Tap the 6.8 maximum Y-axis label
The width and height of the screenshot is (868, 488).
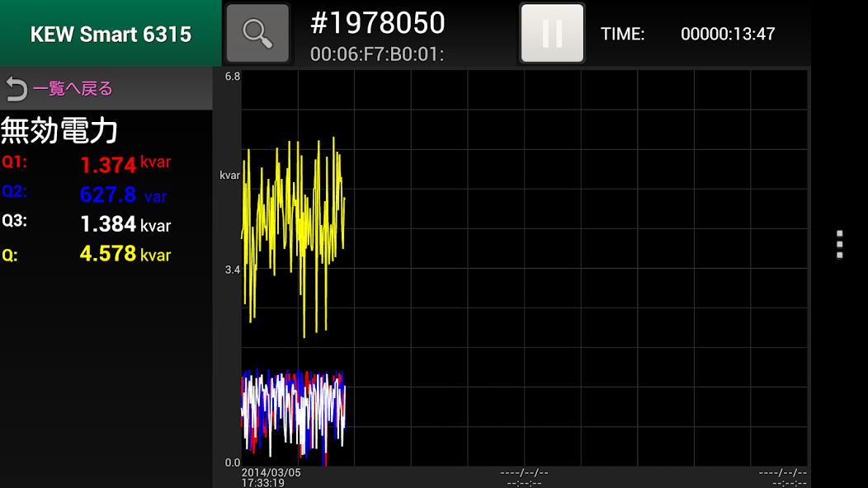tap(232, 77)
